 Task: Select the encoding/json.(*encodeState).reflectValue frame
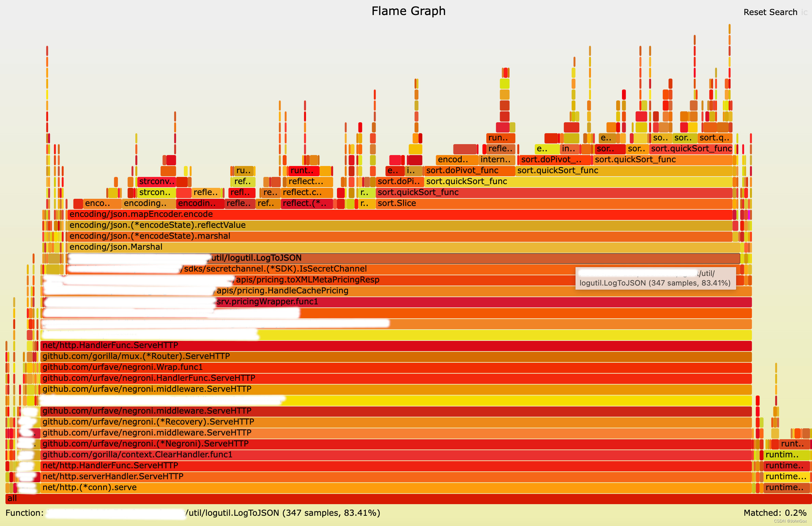[x=400, y=225]
